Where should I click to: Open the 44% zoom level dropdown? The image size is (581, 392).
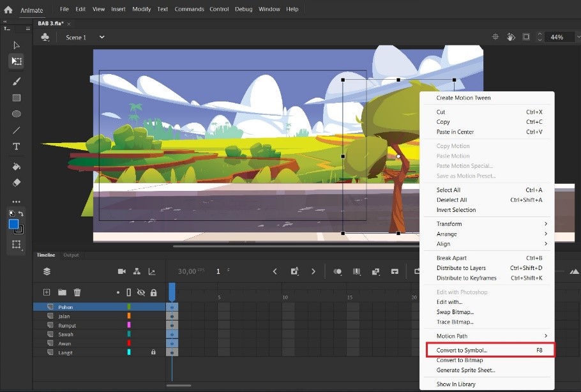[x=578, y=37]
